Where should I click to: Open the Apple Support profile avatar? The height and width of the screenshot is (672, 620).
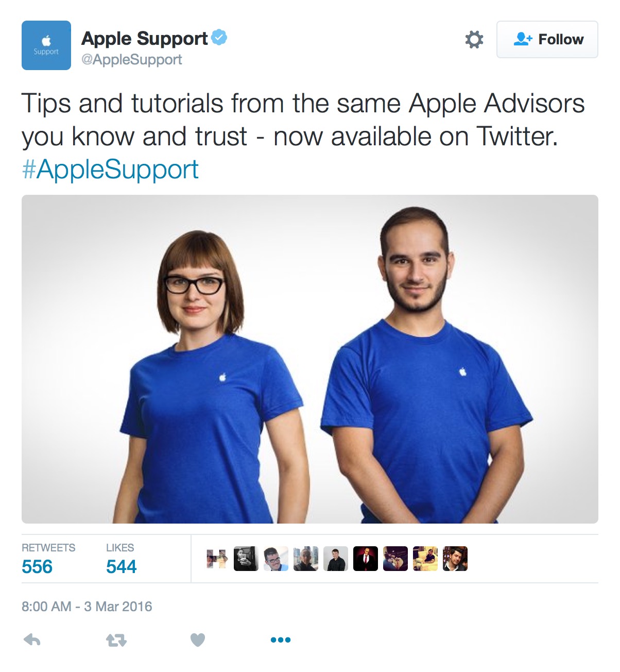tap(46, 45)
